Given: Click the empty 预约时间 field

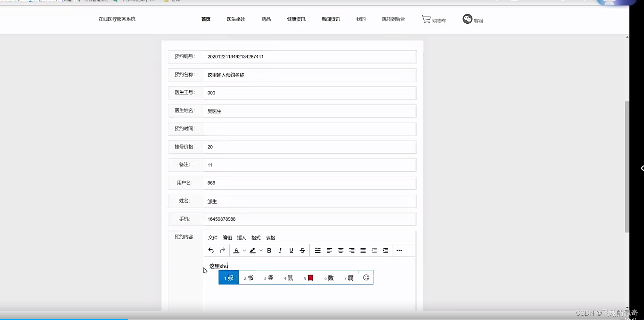Looking at the screenshot, I should pyautogui.click(x=310, y=129).
